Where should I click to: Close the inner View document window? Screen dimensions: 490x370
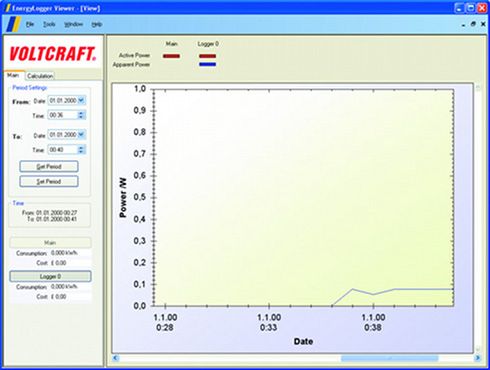(x=483, y=24)
